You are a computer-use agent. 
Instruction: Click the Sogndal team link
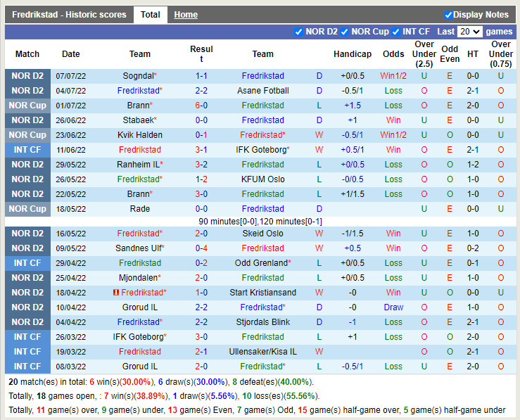pos(138,76)
